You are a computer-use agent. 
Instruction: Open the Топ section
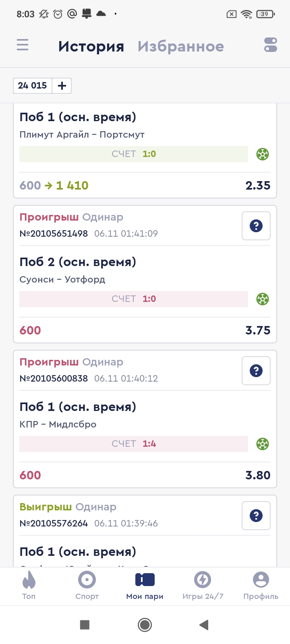click(29, 585)
